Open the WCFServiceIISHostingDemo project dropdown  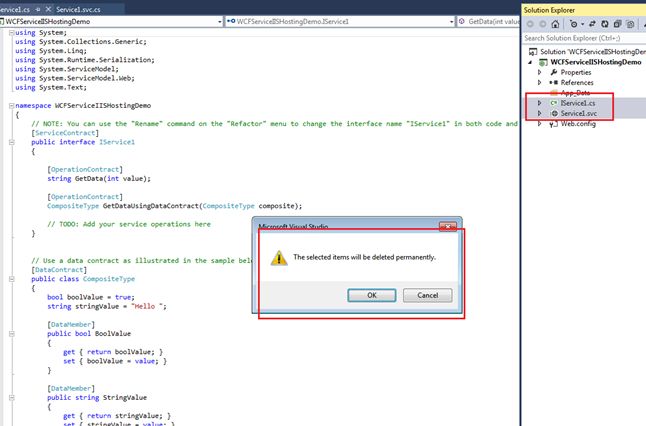(x=220, y=21)
